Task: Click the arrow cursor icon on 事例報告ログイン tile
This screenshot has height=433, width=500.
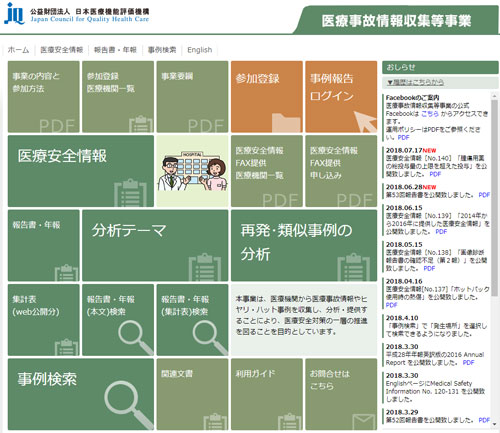Action: point(365,122)
